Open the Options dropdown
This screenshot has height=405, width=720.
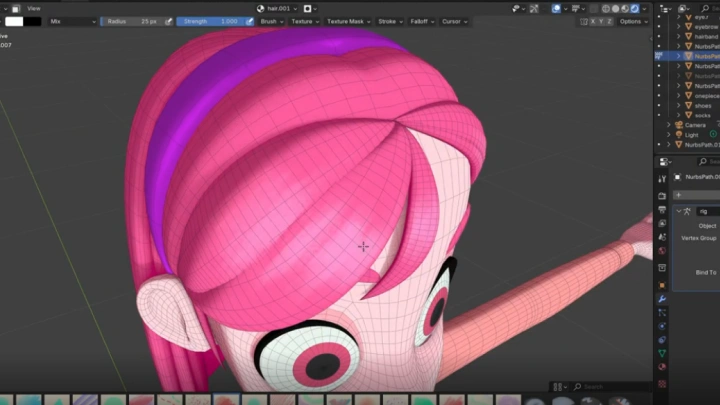point(633,22)
